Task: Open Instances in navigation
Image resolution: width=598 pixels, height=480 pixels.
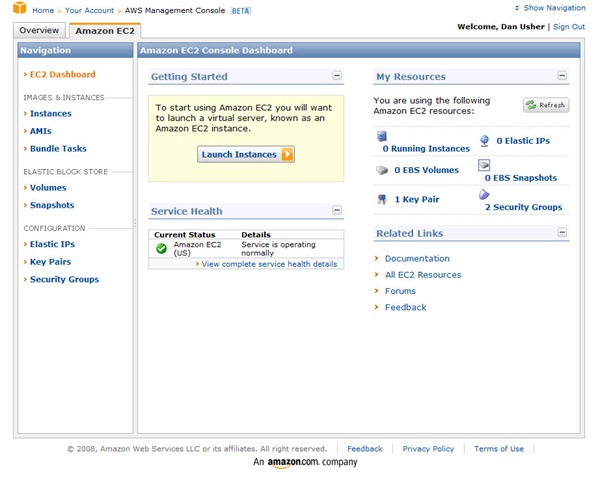Action: click(x=51, y=114)
